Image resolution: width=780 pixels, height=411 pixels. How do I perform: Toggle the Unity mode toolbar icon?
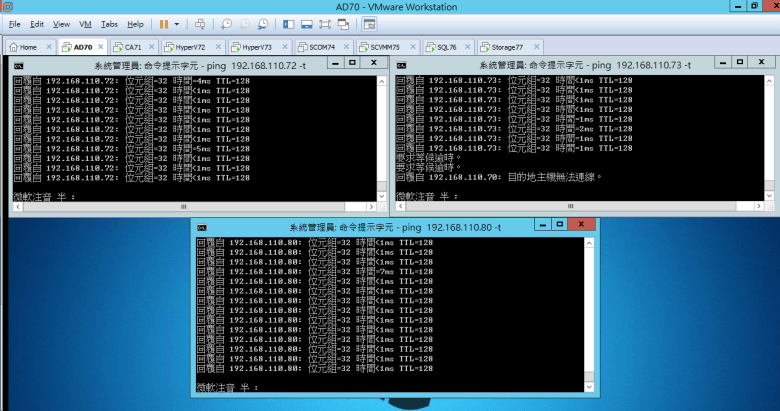[343, 23]
